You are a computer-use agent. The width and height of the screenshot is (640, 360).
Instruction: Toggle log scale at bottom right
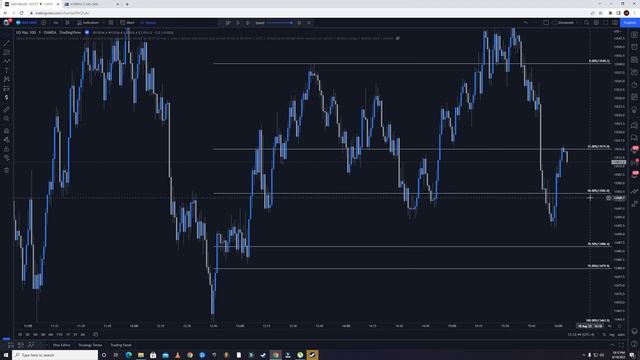click(x=612, y=335)
